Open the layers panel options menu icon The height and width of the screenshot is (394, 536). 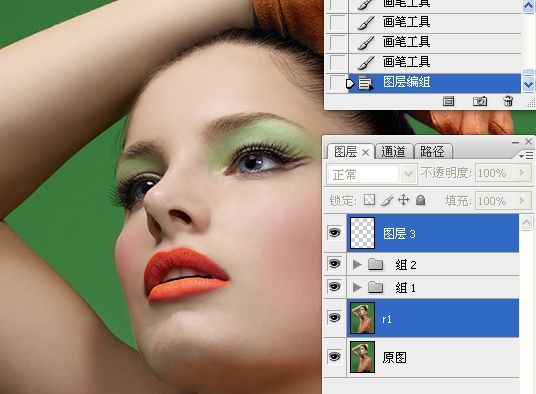526,155
